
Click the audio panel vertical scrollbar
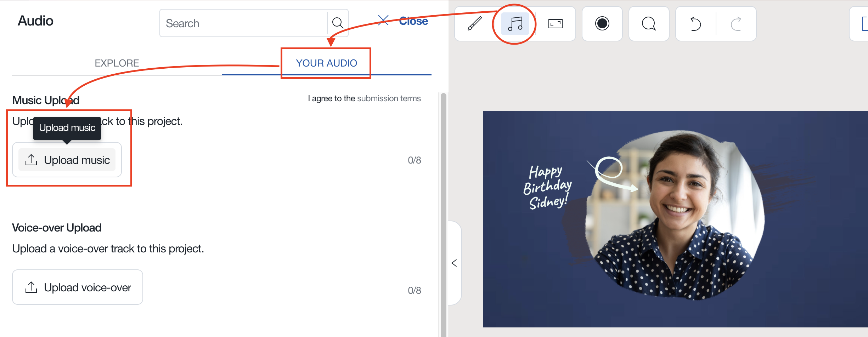coord(443,212)
